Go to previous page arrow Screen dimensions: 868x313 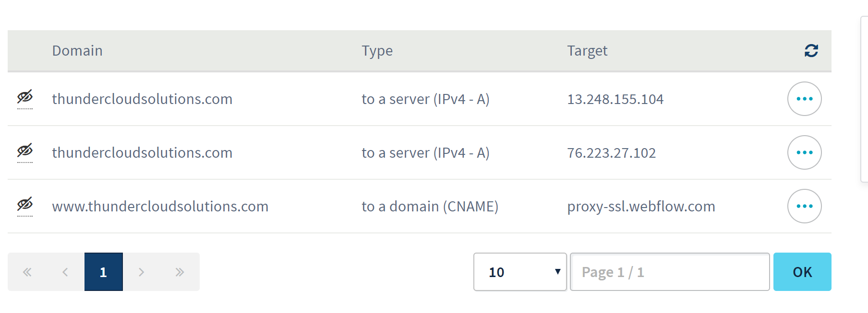coord(65,272)
